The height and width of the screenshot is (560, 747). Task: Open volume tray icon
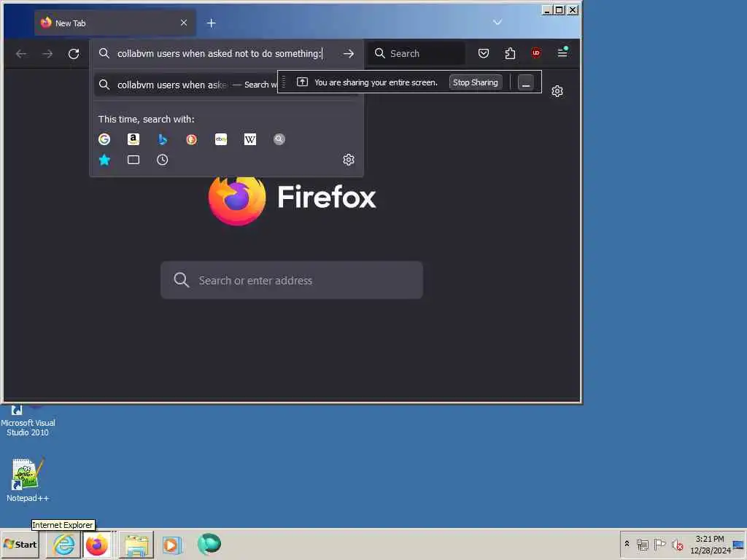677,544
